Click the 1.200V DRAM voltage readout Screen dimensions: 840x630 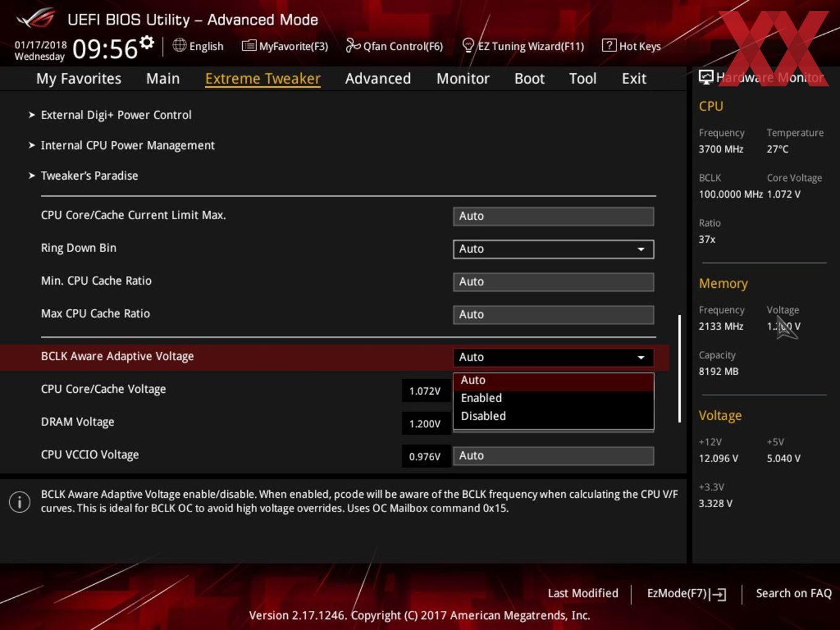click(x=425, y=424)
